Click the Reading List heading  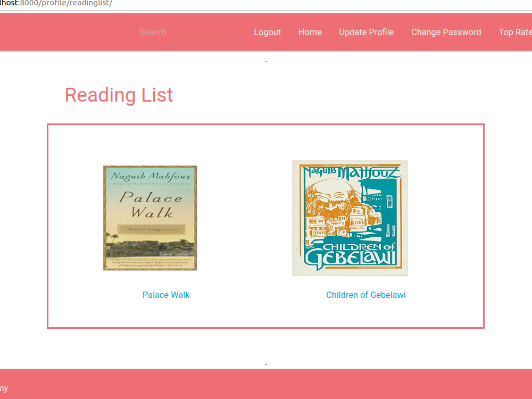118,95
